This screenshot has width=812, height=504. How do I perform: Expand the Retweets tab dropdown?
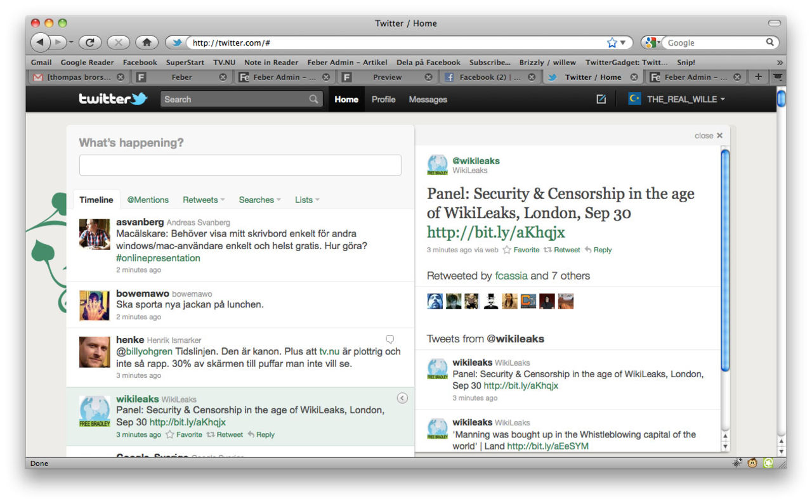coord(223,200)
